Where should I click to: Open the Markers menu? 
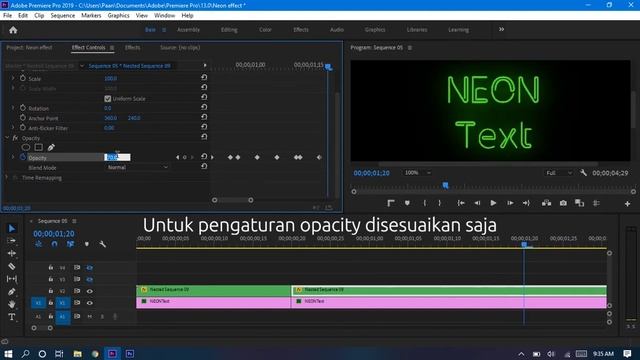click(x=91, y=16)
